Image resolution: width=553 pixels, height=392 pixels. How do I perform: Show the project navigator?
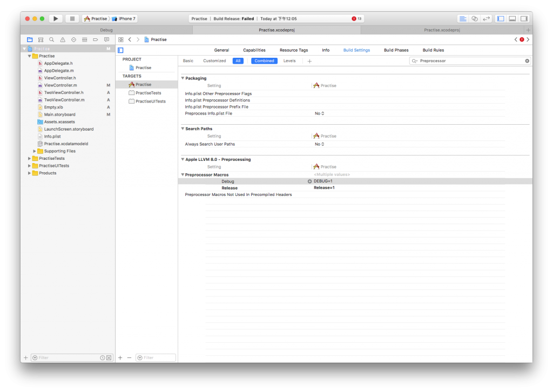[x=30, y=40]
